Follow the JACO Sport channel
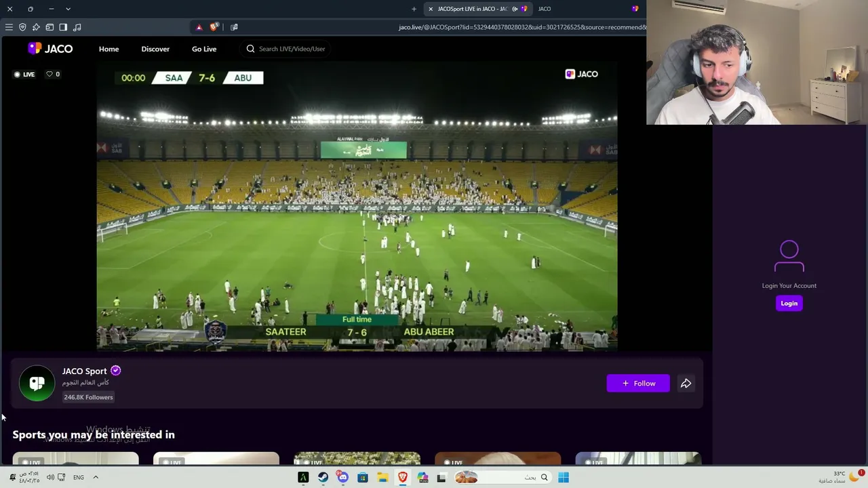 pyautogui.click(x=638, y=384)
